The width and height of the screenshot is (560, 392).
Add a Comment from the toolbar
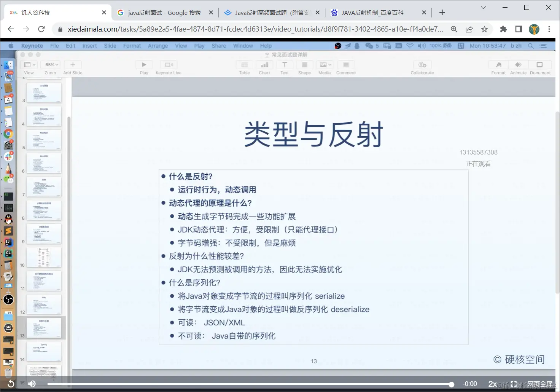[346, 65]
